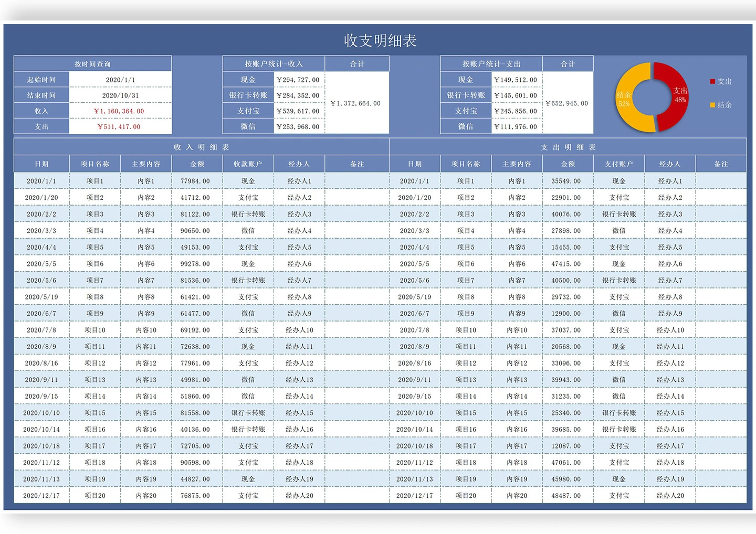
Task: Click the 收款账户 column header
Action: click(x=248, y=164)
